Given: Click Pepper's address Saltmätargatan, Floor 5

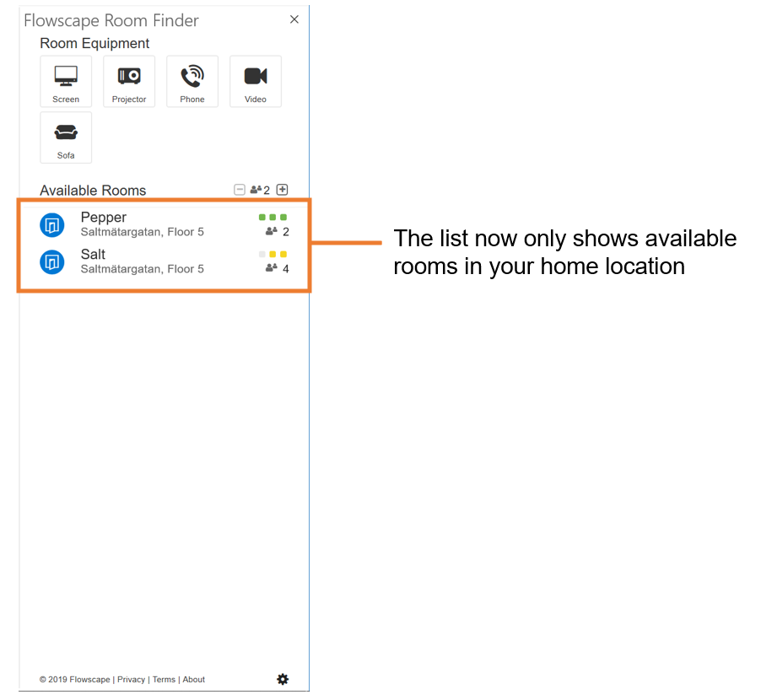Looking at the screenshot, I should (143, 232).
